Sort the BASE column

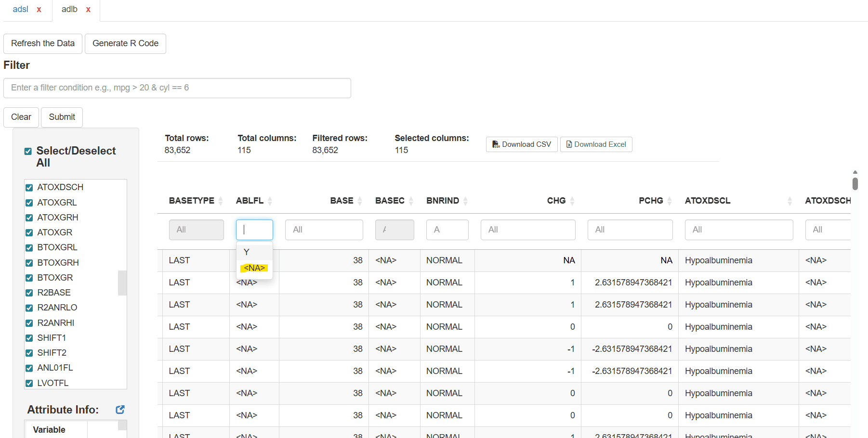[x=359, y=201]
